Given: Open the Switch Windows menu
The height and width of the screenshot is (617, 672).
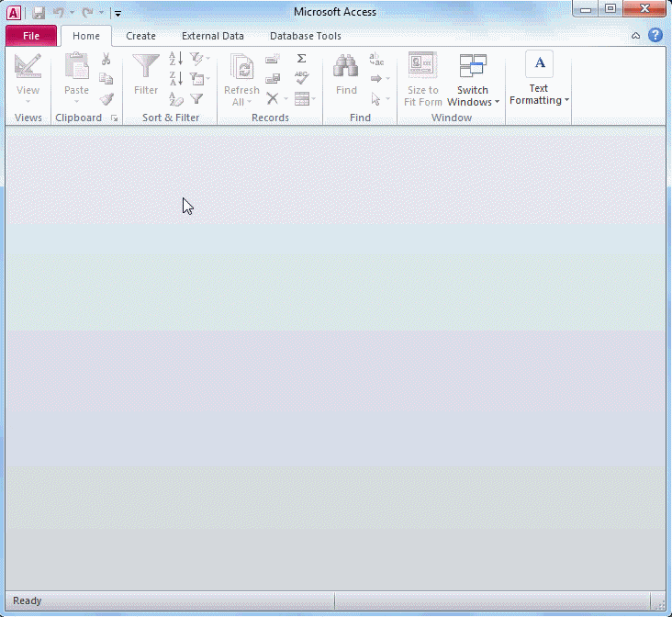Looking at the screenshot, I should pyautogui.click(x=473, y=79).
